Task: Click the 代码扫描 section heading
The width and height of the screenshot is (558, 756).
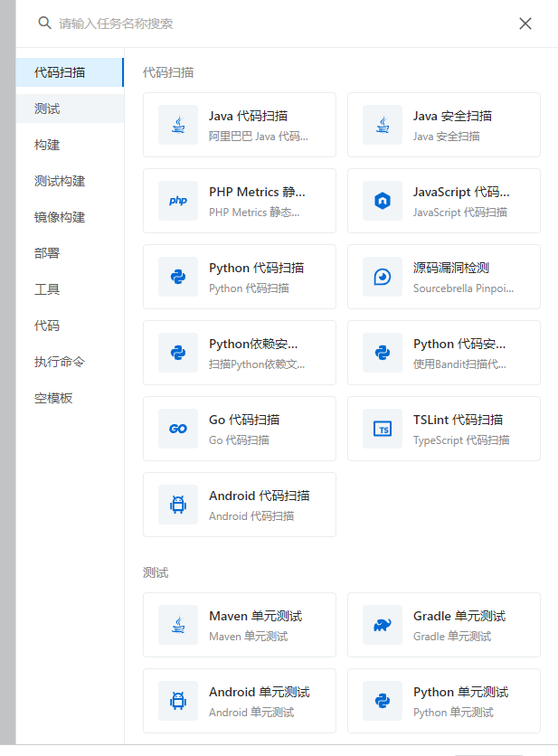Action: [x=168, y=72]
